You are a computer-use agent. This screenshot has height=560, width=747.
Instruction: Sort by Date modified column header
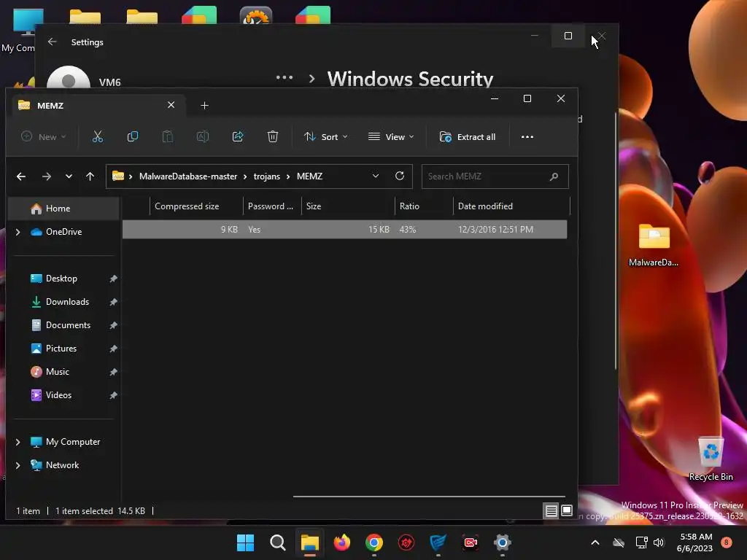(511, 206)
